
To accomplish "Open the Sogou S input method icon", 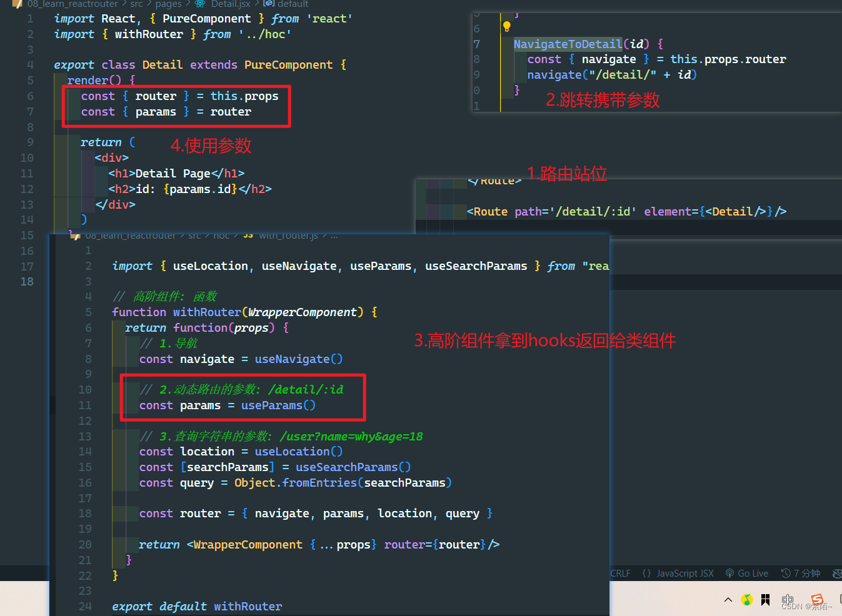I will click(817, 599).
